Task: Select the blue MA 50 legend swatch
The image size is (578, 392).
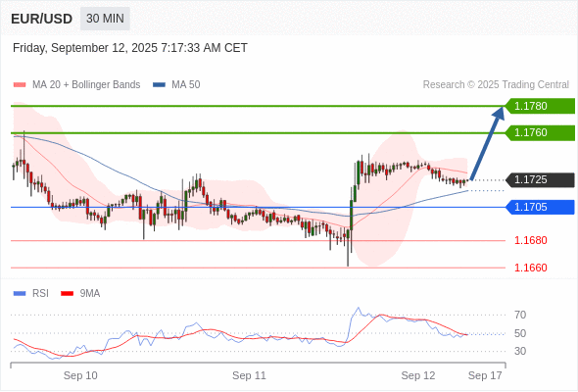Action: point(159,85)
